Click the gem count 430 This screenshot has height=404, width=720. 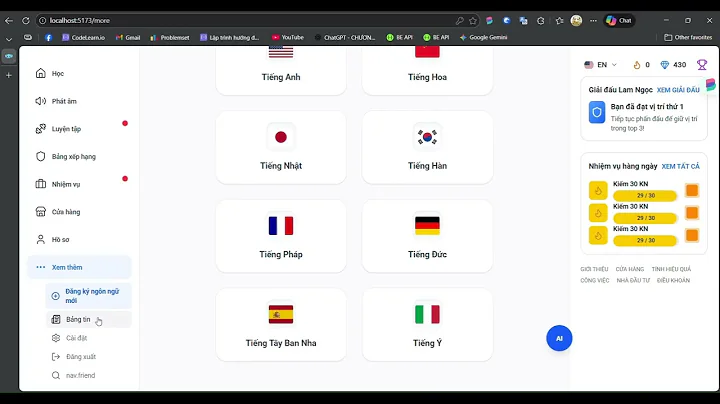point(673,65)
